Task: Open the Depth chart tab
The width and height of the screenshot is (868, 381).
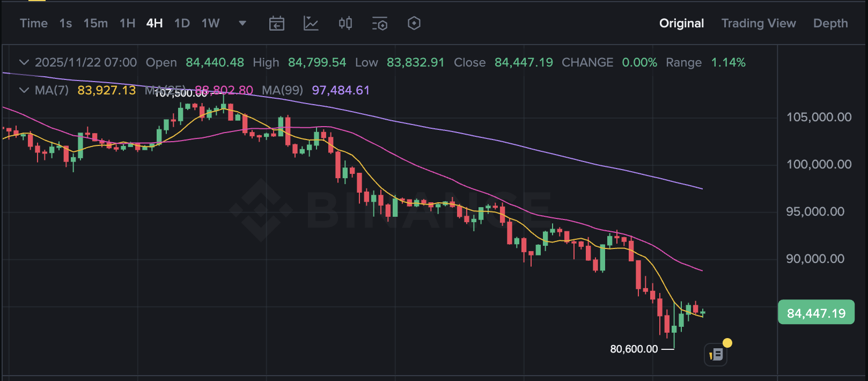Action: (830, 24)
